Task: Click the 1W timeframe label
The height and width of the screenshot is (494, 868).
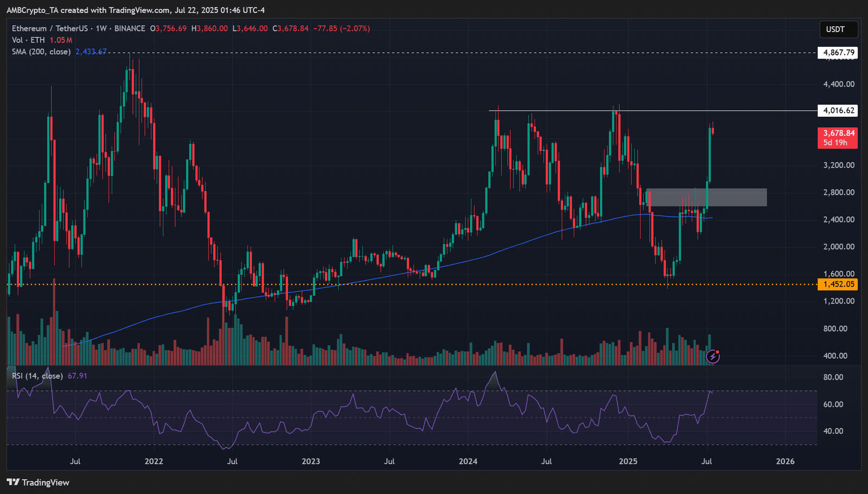Action: [x=101, y=28]
